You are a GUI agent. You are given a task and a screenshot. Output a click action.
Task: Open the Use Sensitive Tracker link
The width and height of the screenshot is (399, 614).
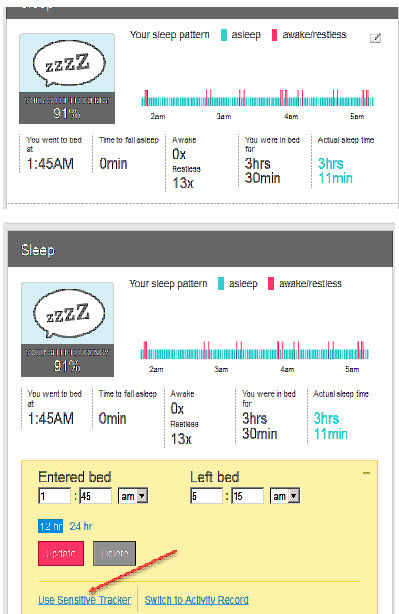pyautogui.click(x=85, y=600)
